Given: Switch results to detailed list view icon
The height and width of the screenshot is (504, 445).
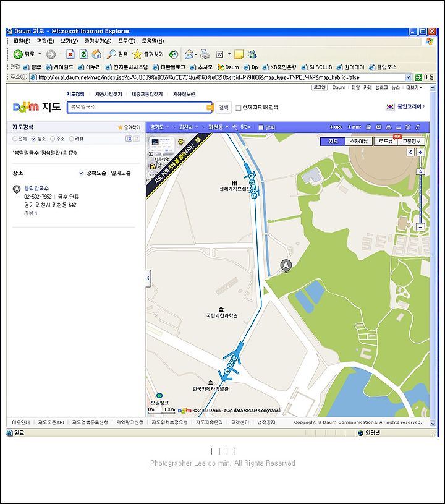Looking at the screenshot, I should pos(129,139).
